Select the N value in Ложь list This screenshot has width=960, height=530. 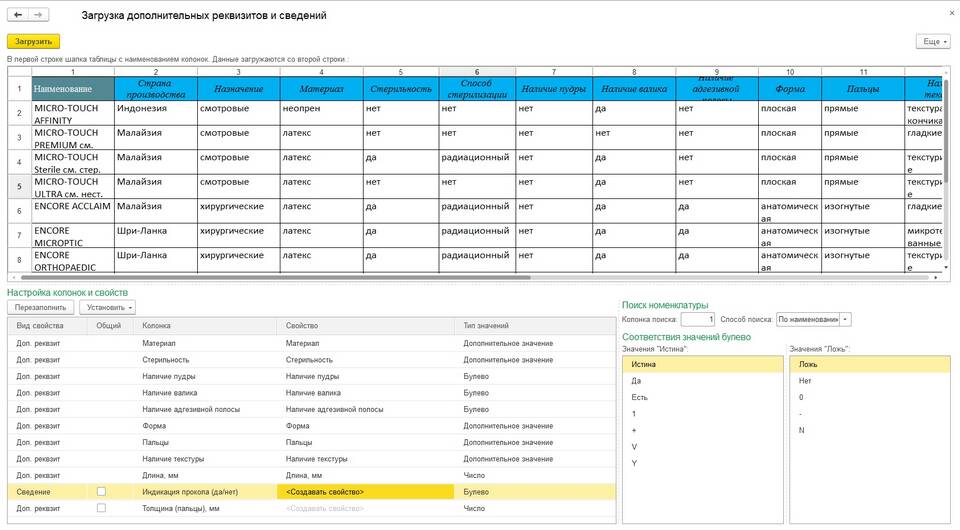pos(869,430)
